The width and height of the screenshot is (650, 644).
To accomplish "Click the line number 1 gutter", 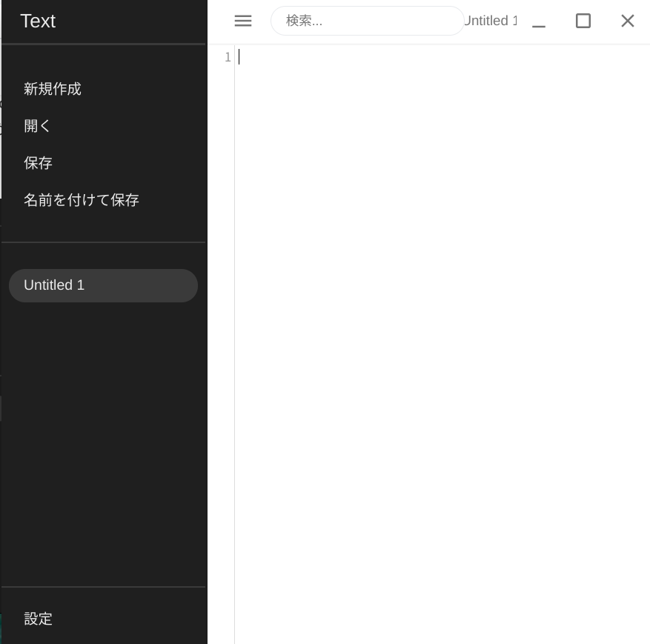I will click(x=228, y=57).
